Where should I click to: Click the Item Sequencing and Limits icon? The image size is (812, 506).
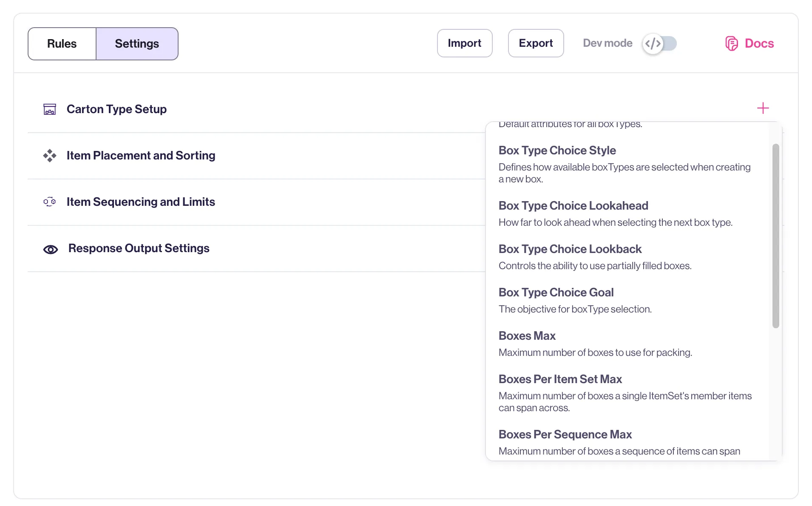tap(50, 202)
